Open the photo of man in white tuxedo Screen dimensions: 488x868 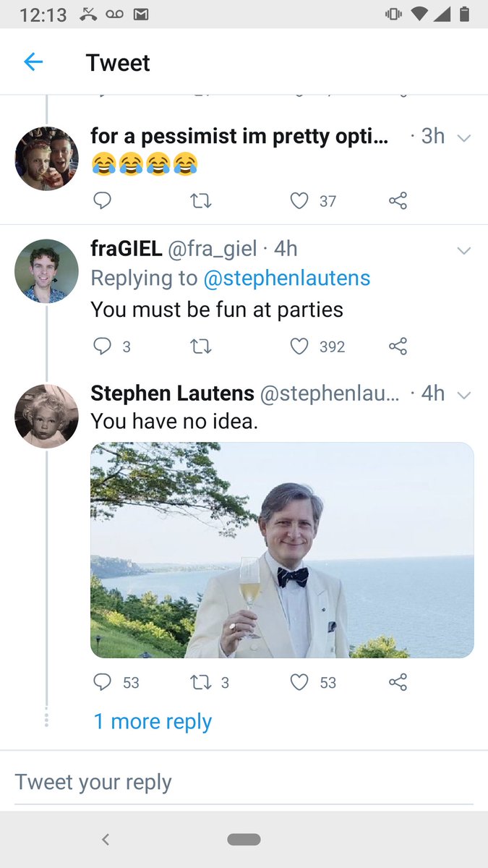pyautogui.click(x=282, y=550)
